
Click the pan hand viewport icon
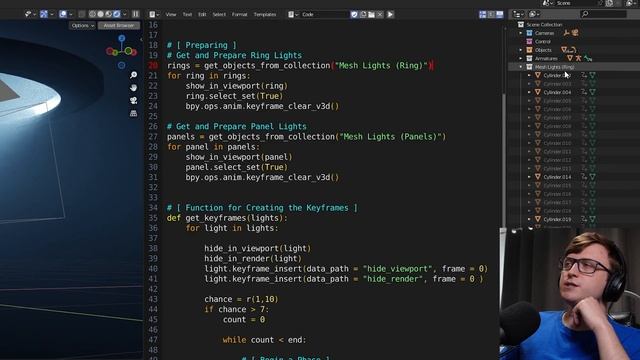click(x=133, y=88)
